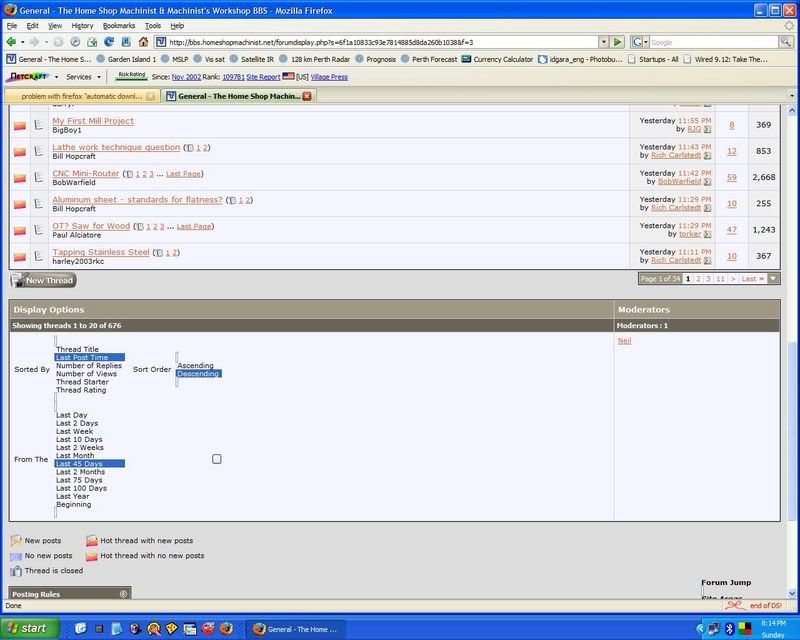The image size is (800, 640).
Task: Open the History menu
Action: [x=82, y=26]
